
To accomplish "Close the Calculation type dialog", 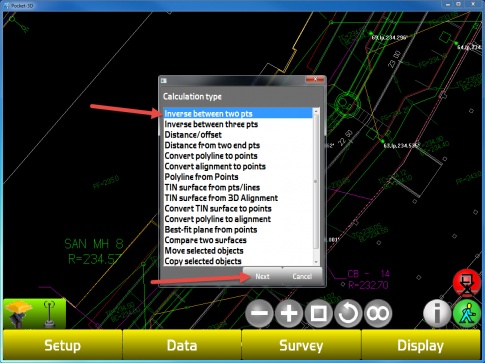I will click(x=315, y=79).
